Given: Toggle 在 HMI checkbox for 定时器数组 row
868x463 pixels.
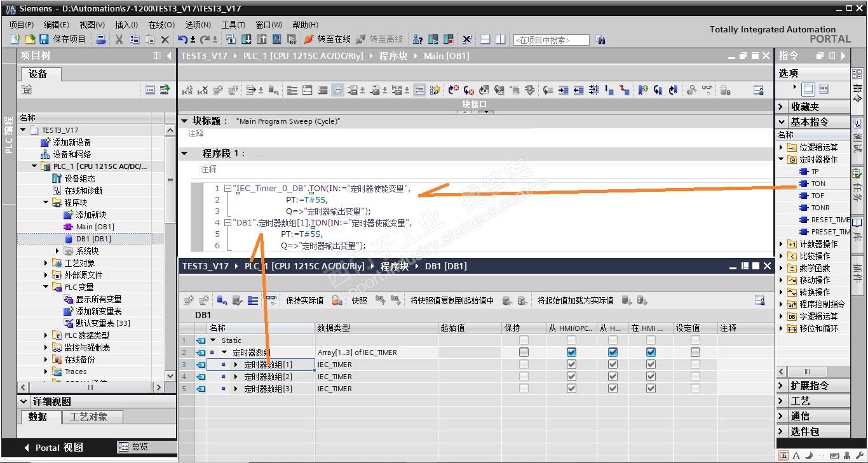Looking at the screenshot, I should [x=651, y=352].
